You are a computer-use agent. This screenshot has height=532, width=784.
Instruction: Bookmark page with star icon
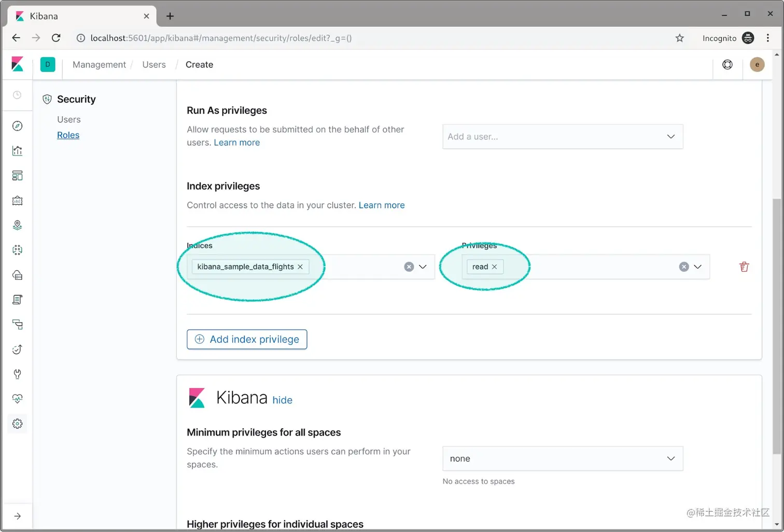tap(680, 38)
